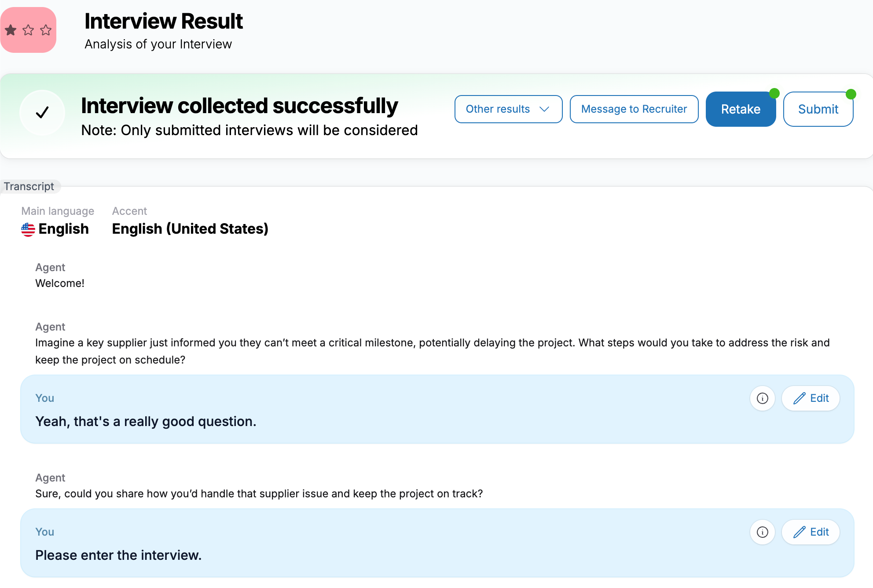Edit the 'Please enter the interview' answer

pos(811,532)
